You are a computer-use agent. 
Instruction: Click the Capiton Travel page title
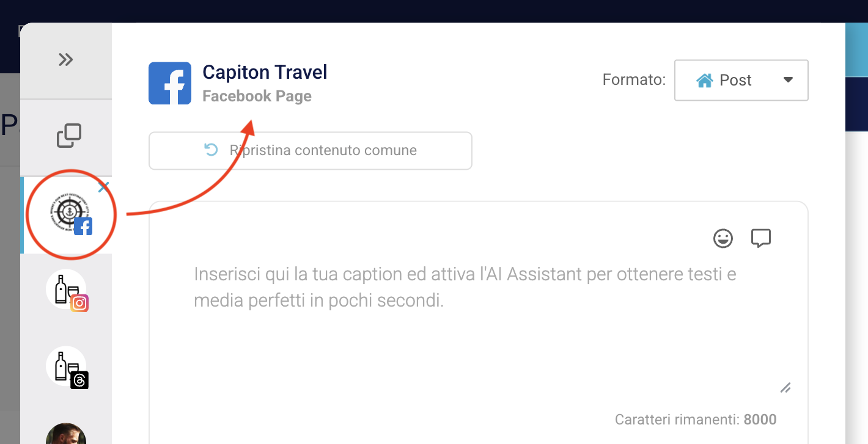pyautogui.click(x=265, y=72)
